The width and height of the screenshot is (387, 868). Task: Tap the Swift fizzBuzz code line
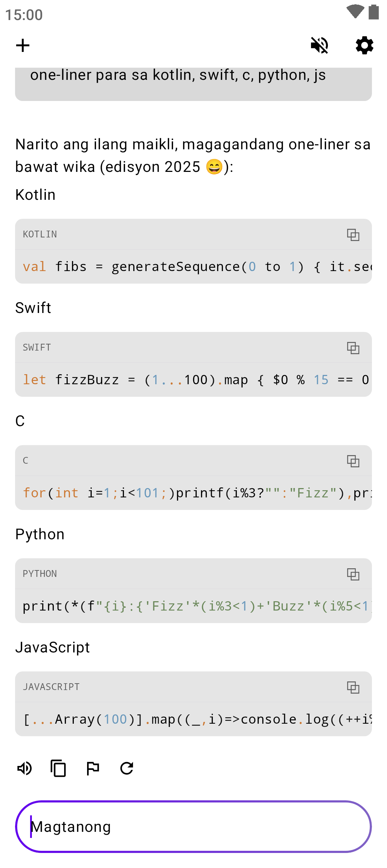coord(193,380)
